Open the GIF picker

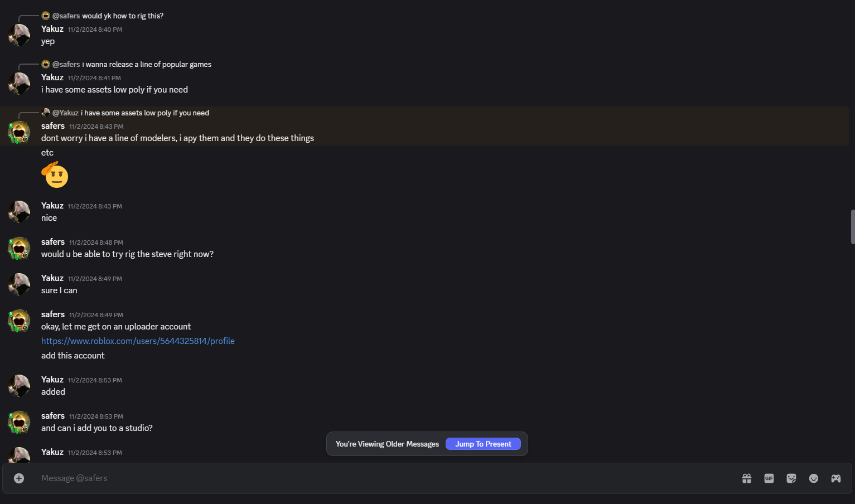coord(769,478)
